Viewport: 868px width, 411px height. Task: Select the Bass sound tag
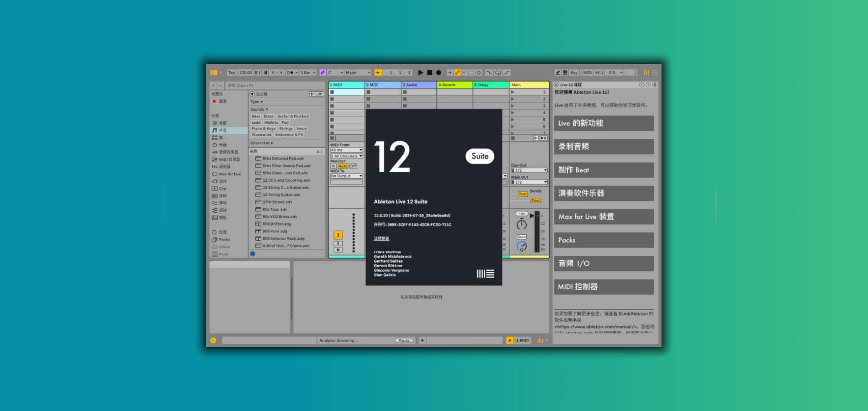coord(255,116)
